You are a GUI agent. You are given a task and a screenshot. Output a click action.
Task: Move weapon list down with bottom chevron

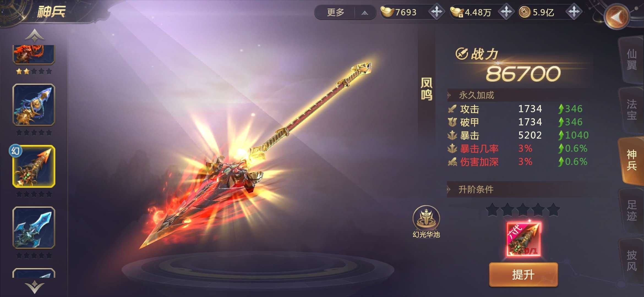34,287
